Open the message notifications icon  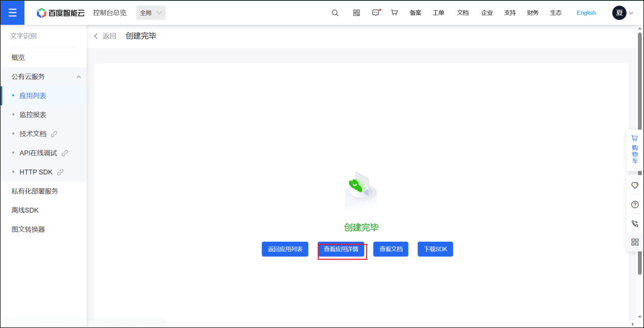[376, 13]
